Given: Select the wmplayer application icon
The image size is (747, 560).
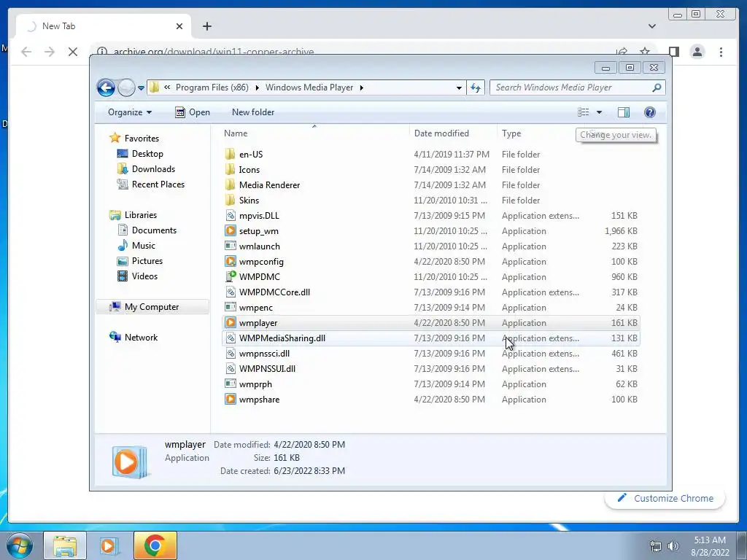Looking at the screenshot, I should [230, 323].
